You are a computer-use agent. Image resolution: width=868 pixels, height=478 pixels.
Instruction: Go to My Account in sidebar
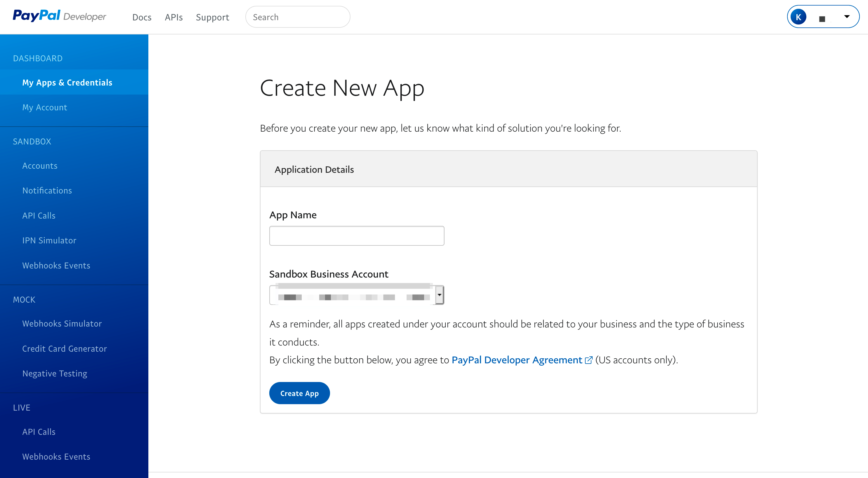point(45,107)
